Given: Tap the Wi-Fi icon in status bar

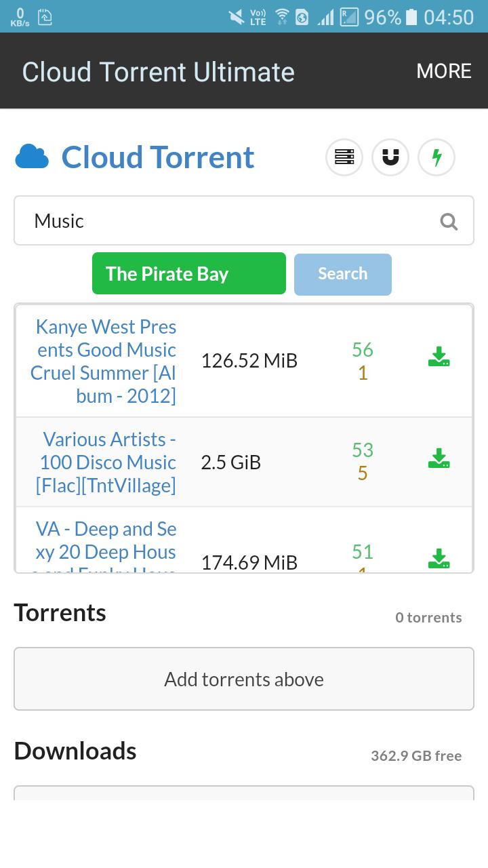Looking at the screenshot, I should pos(281,17).
